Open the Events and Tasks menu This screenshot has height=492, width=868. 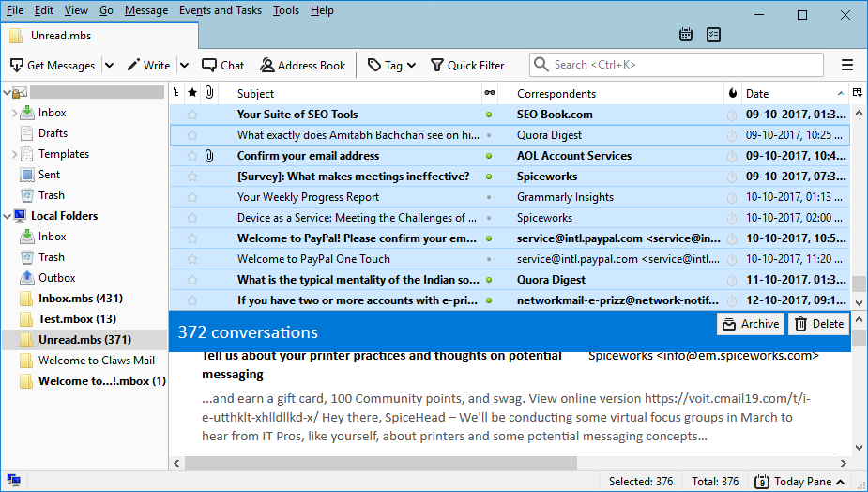[x=220, y=10]
